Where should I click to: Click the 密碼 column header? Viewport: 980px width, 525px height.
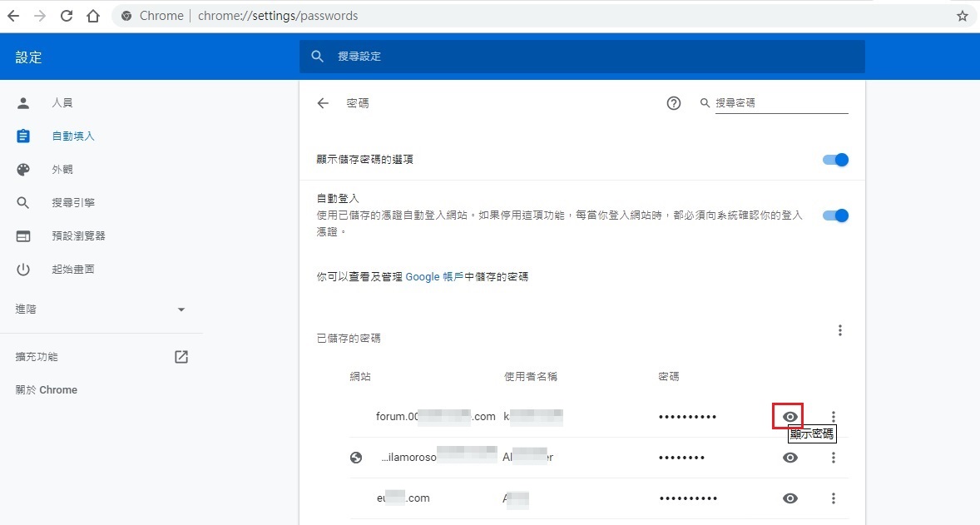(x=669, y=376)
